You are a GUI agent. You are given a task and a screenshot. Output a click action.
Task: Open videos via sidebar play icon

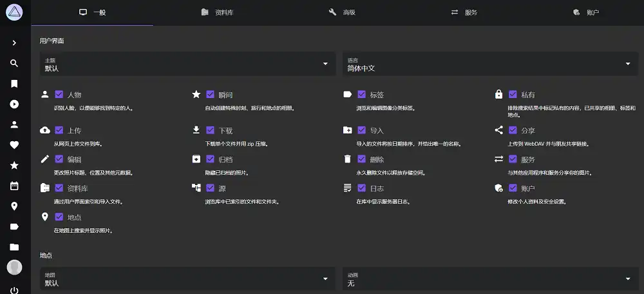tap(14, 104)
